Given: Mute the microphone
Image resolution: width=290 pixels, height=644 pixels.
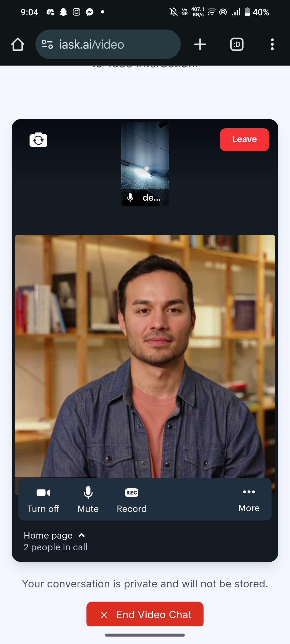Looking at the screenshot, I should pyautogui.click(x=88, y=500).
